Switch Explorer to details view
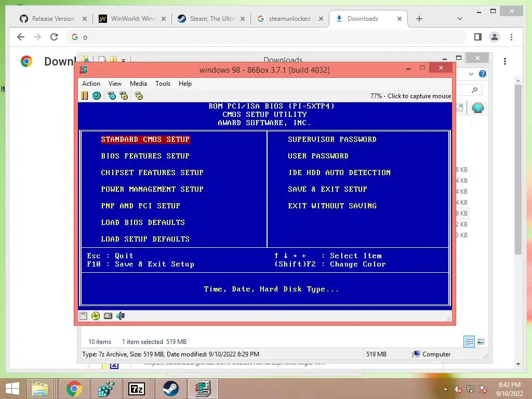Screen dimensions: 532x399 point(469,342)
